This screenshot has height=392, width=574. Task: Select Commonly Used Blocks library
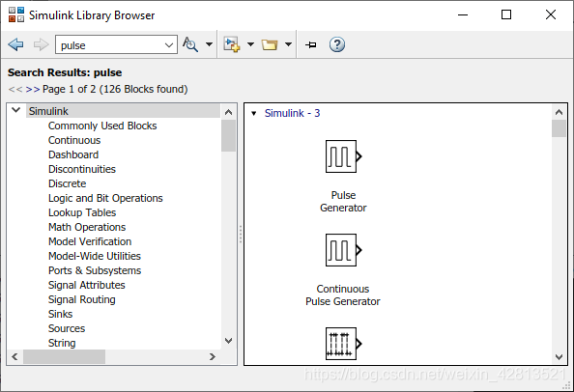(102, 126)
